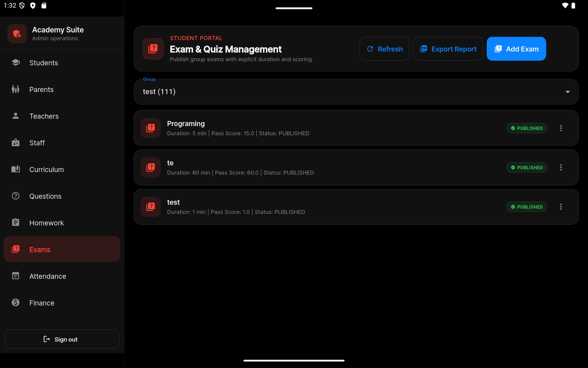Open the three-dot menu for 'test' exam

click(561, 207)
